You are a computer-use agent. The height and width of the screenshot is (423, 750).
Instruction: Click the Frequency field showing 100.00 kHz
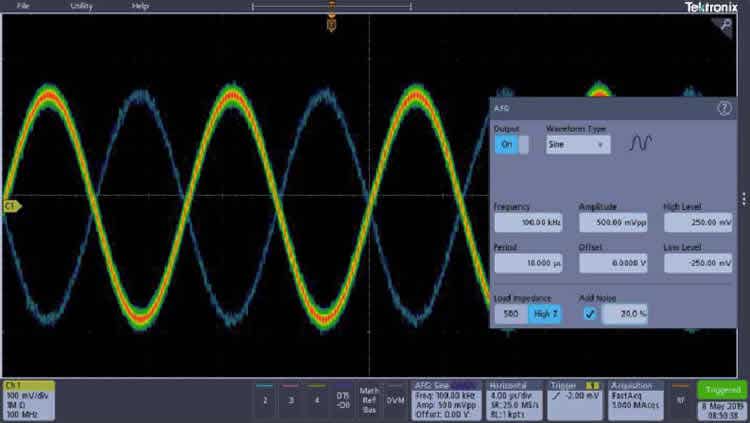pos(528,223)
